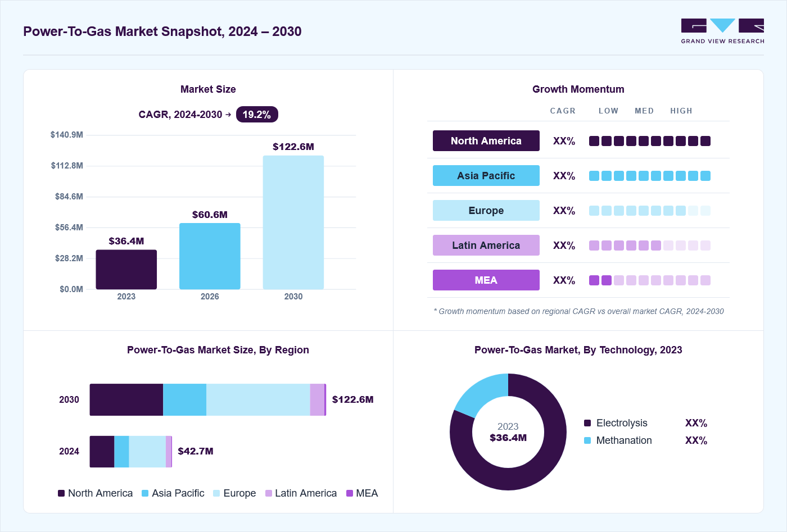Click the growth momentum footnote text
The height and width of the screenshot is (532, 787).
coord(578,311)
